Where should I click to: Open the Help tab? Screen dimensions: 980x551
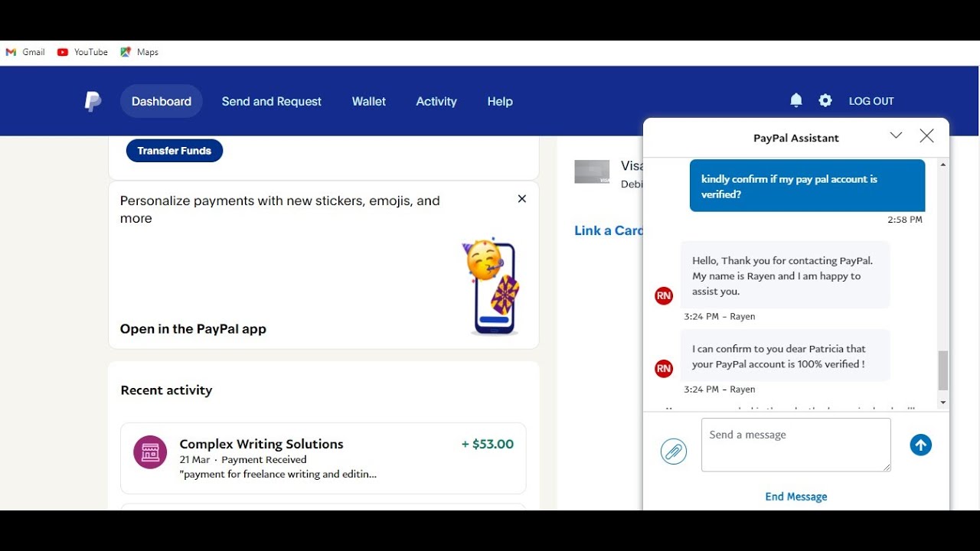pyautogui.click(x=500, y=101)
